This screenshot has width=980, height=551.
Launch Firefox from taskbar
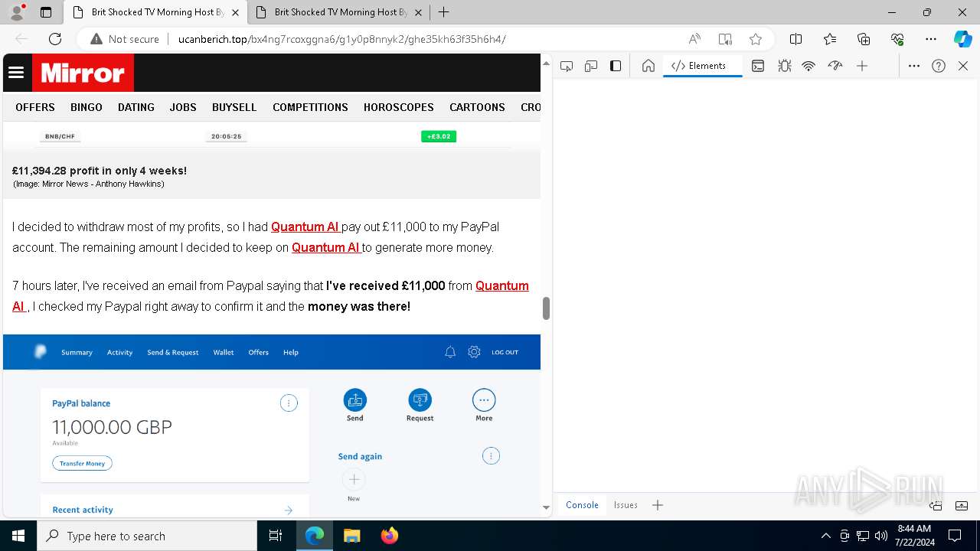tap(390, 536)
